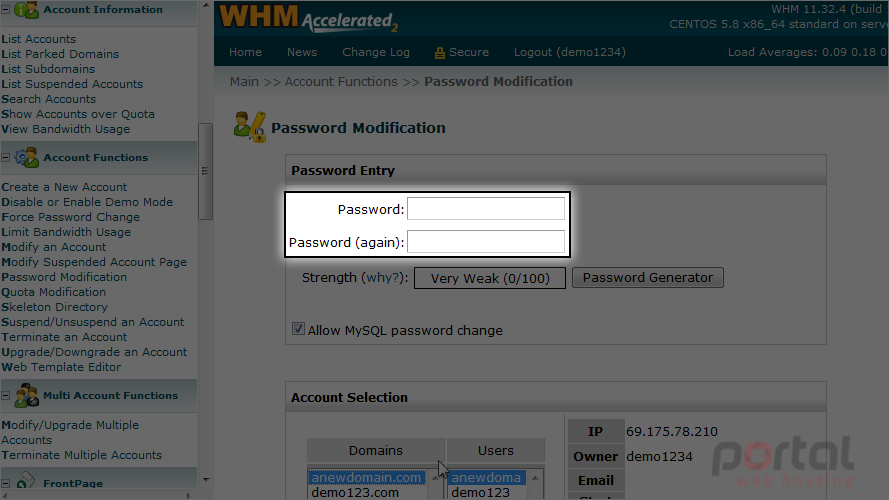The height and width of the screenshot is (500, 889).
Task: Click the Password Modification page icon
Action: [250, 127]
